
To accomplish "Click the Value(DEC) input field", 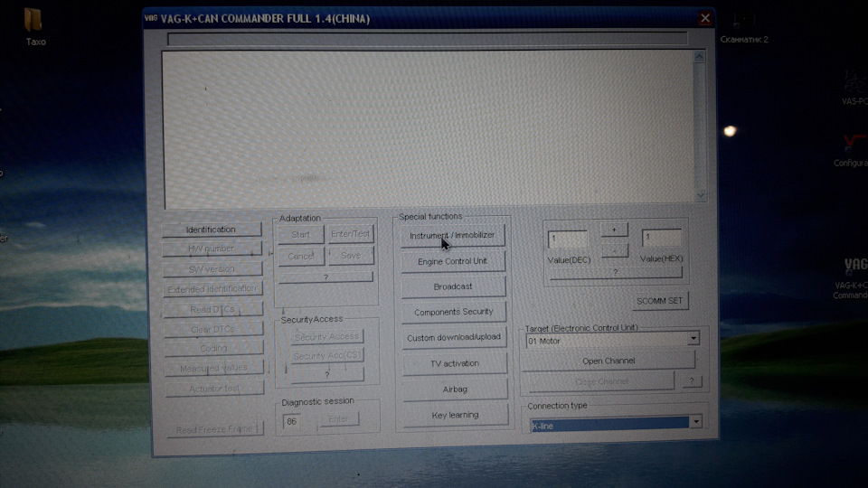I will click(568, 239).
